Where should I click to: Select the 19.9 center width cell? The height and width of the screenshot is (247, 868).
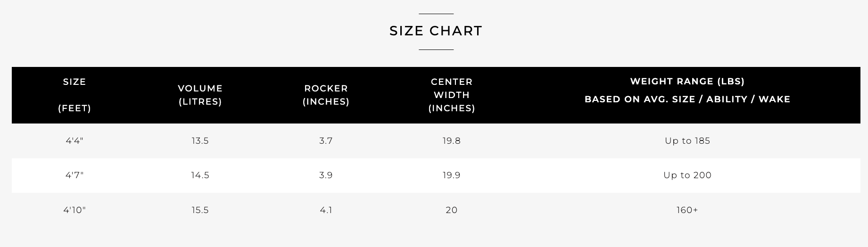(x=452, y=175)
